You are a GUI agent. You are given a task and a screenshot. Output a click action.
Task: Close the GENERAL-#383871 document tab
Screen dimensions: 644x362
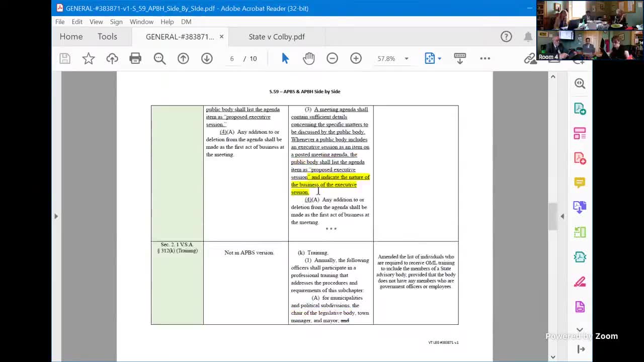pos(221,37)
